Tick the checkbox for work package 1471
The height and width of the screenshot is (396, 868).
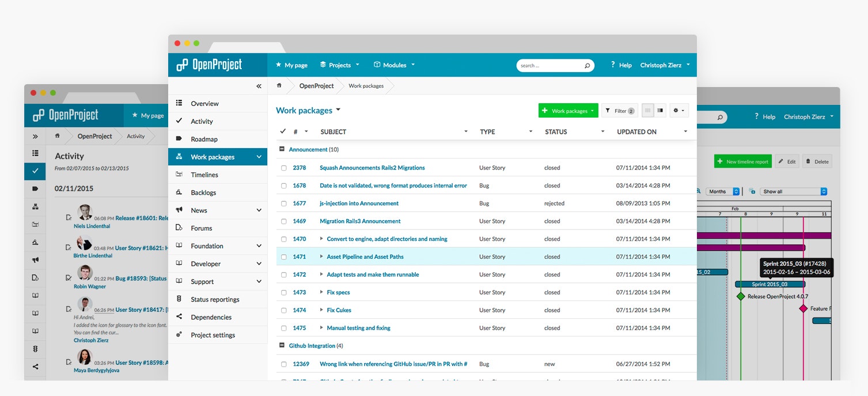(284, 257)
